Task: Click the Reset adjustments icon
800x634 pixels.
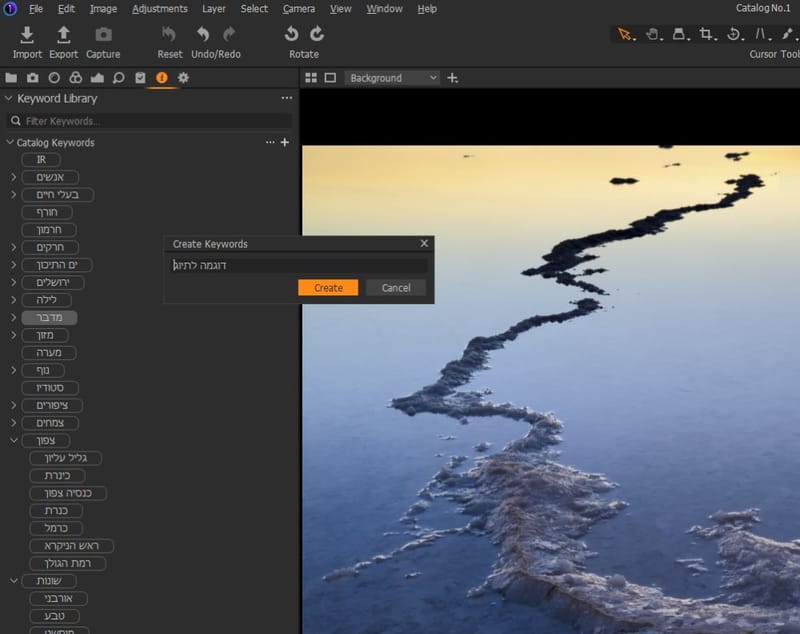Action: pos(169,36)
